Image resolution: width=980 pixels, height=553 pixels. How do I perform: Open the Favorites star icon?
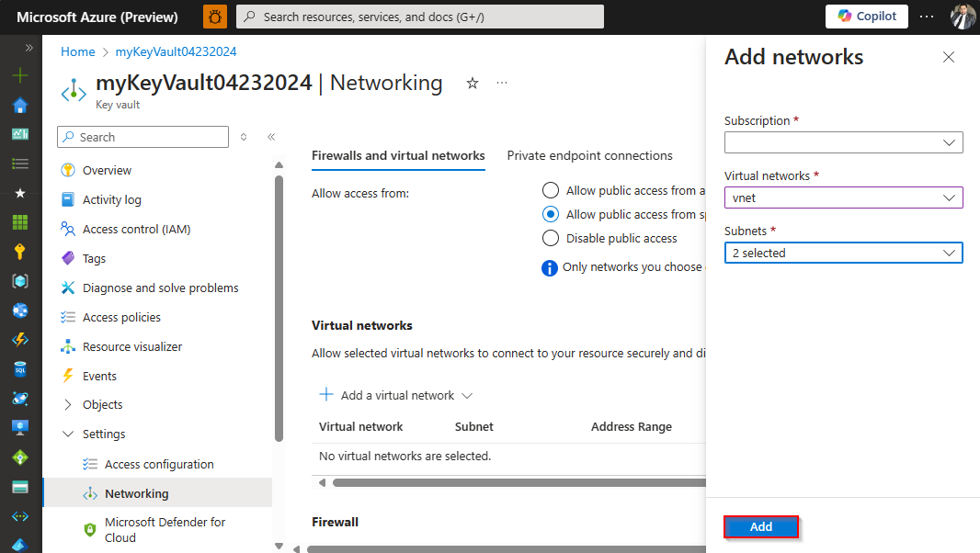20,192
